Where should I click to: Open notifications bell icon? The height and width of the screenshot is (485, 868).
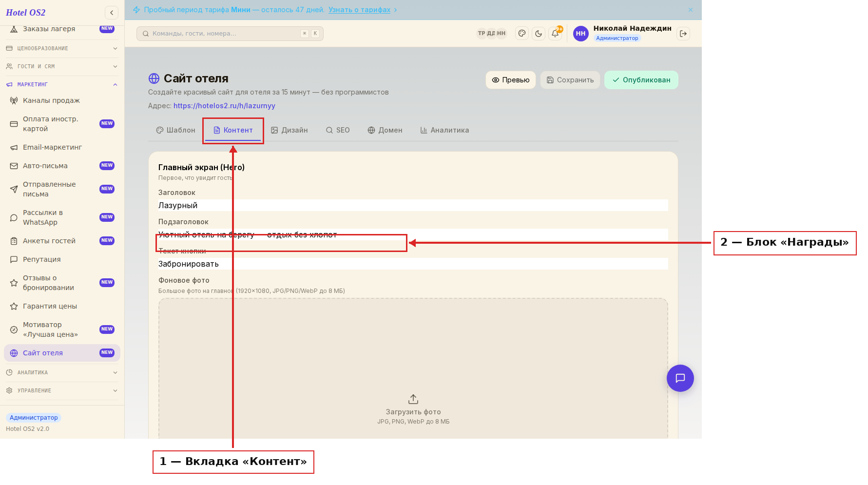[555, 34]
